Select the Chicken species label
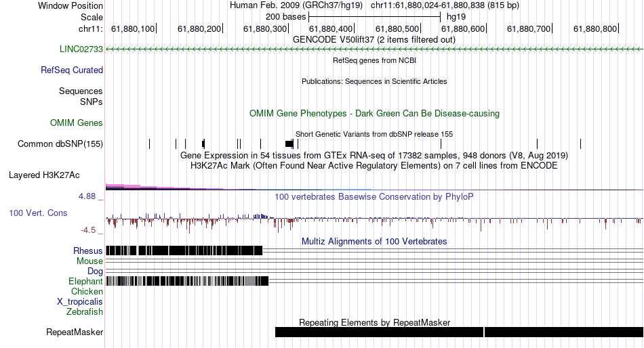The height and width of the screenshot is (348, 644). click(x=87, y=291)
